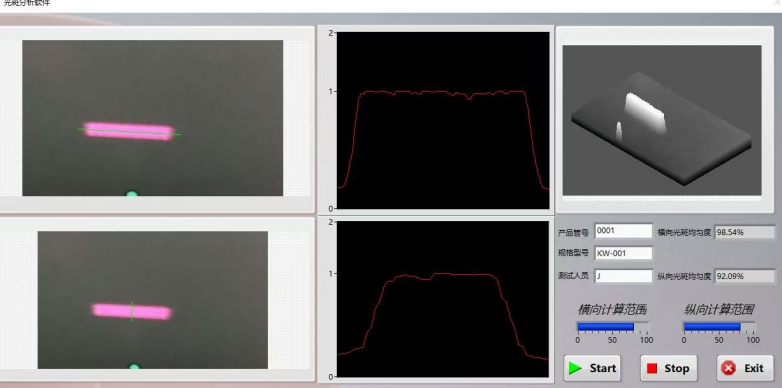Click the 规格型号 label
Viewport: 782px width, 388px height.
coord(573,253)
